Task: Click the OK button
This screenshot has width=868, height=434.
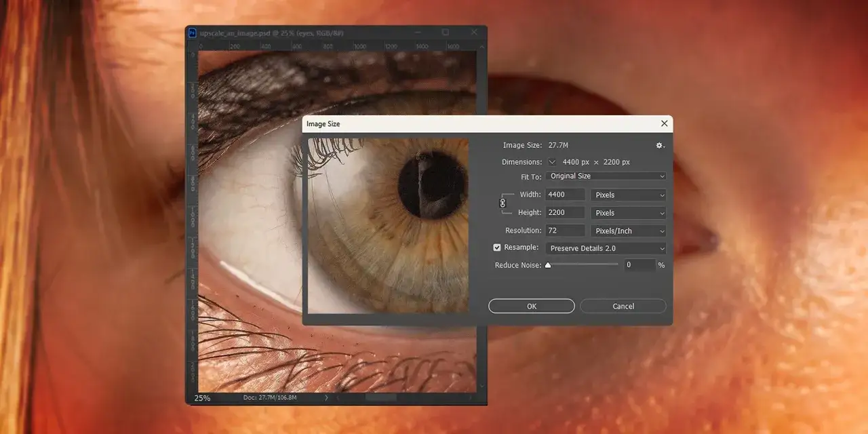Action: point(532,307)
